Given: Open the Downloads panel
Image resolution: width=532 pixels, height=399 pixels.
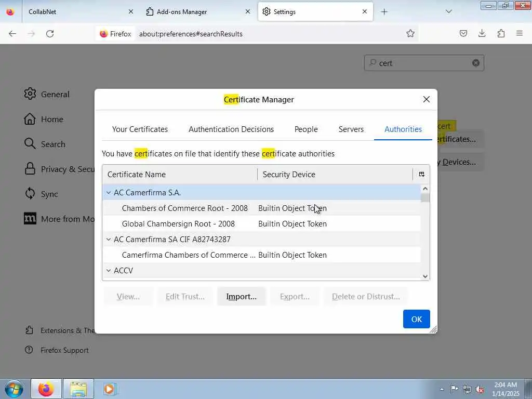Looking at the screenshot, I should pos(482,33).
